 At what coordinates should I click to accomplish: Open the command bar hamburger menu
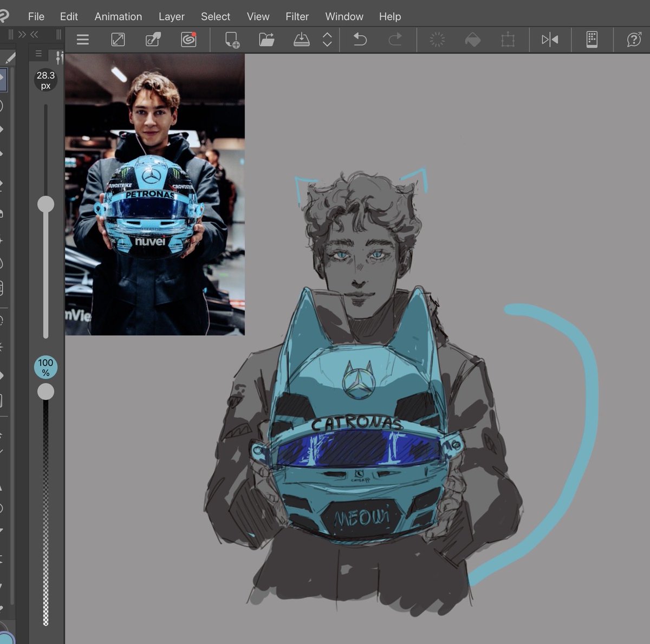[x=83, y=40]
